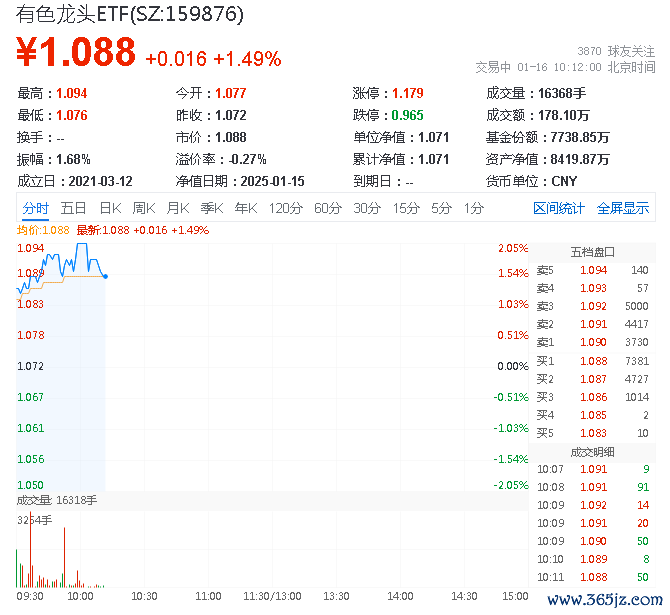
Task: Open the 周K weekly candlestick tab
Action: point(144,209)
